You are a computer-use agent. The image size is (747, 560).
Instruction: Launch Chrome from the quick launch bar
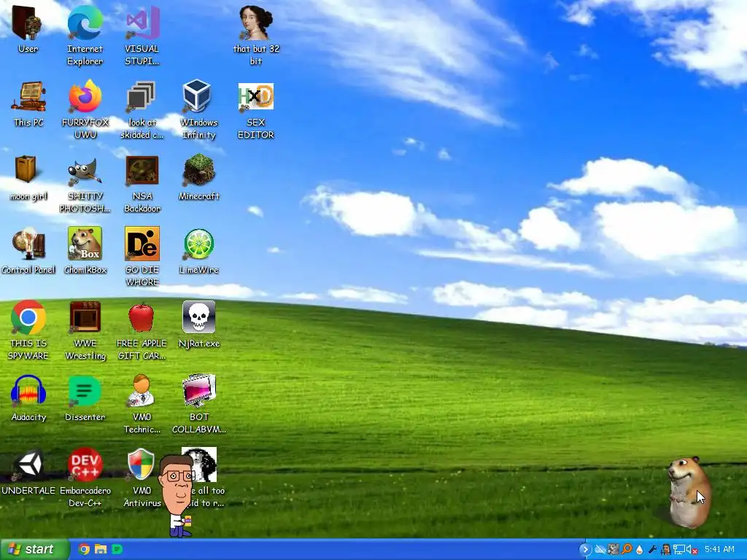84,550
